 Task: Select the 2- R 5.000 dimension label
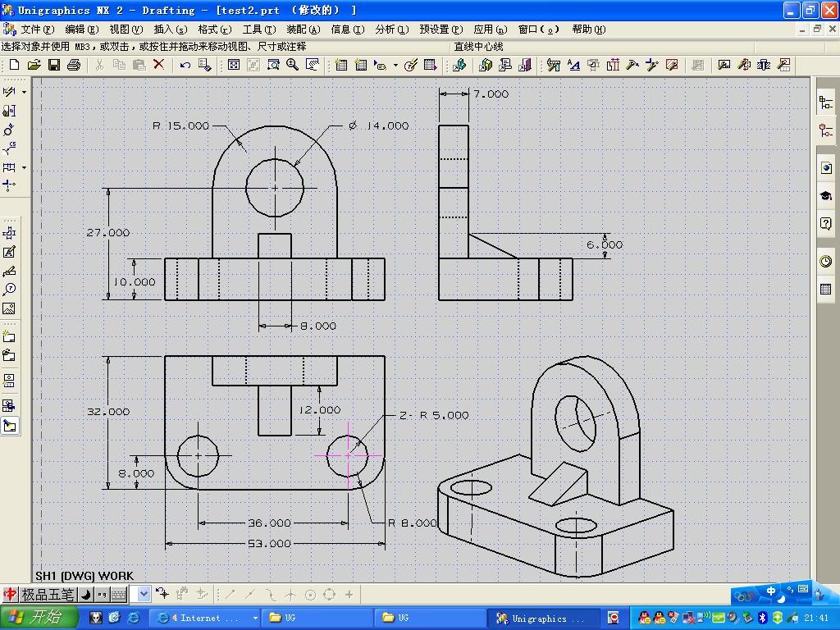point(434,415)
